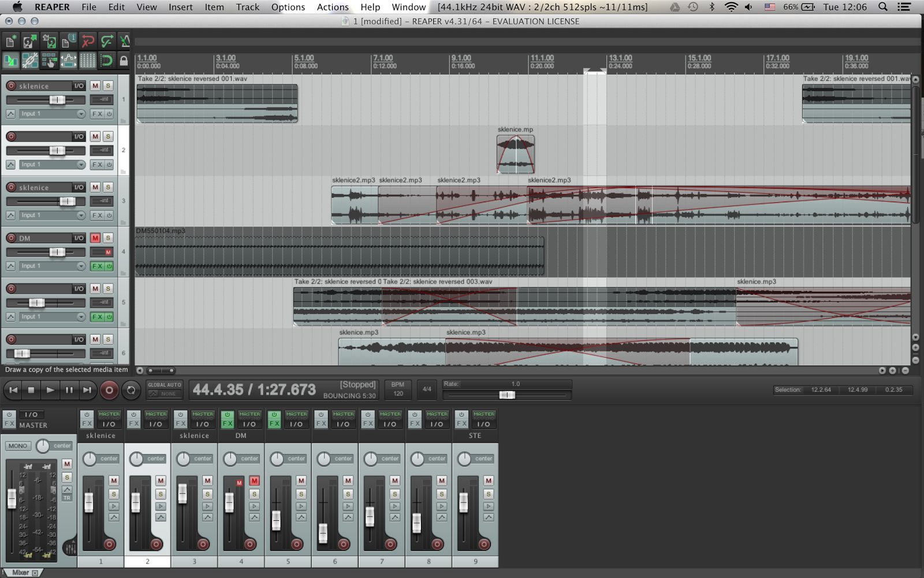Go to project start transport button
924x578 pixels.
pos(13,390)
